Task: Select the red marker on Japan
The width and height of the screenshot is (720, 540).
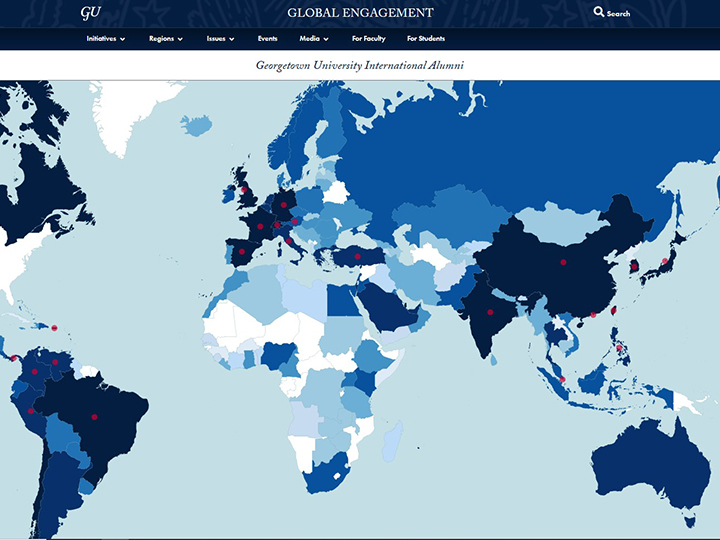Action: click(665, 261)
